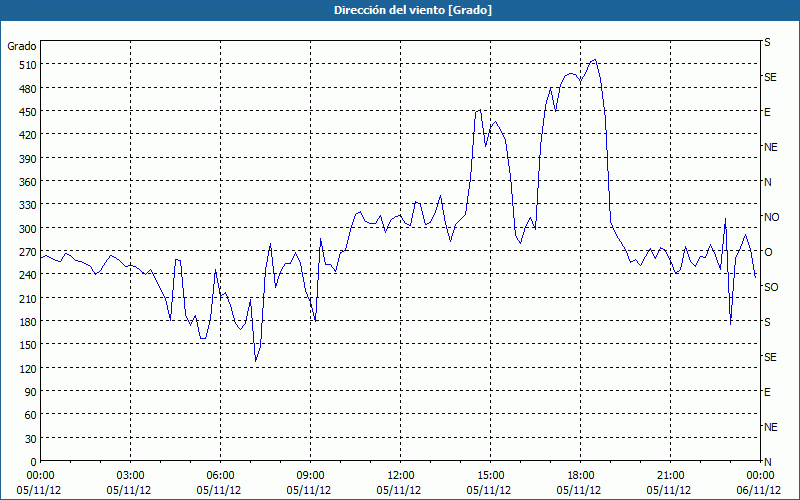Select the 480 value on the left axis
800x500 pixels.
pyautogui.click(x=28, y=88)
